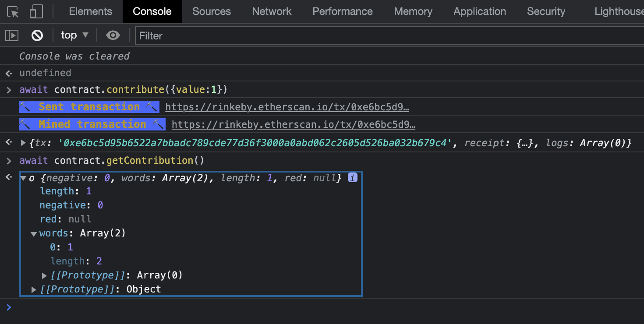644x324 pixels.
Task: Switch to the Application tab
Action: (x=480, y=11)
